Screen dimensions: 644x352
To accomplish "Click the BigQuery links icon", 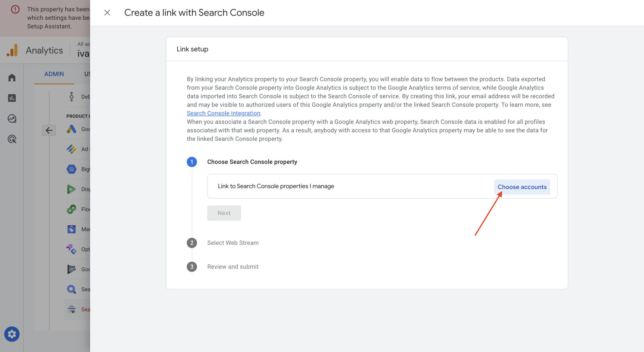I will click(x=71, y=169).
